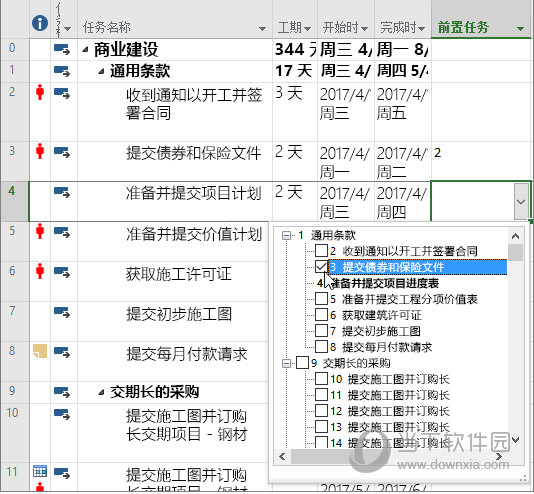The height and width of the screenshot is (494, 534).
Task: Click task name 提交初步施工图 in grid
Action: [179, 314]
